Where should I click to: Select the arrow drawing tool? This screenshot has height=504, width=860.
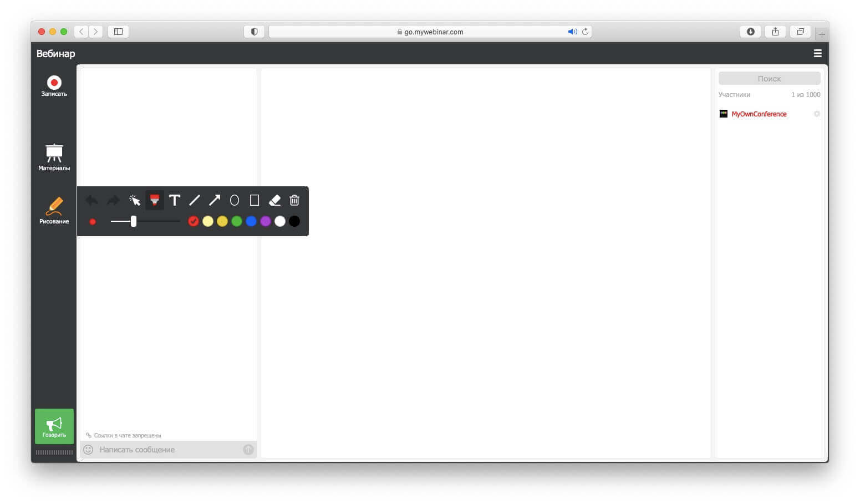215,200
